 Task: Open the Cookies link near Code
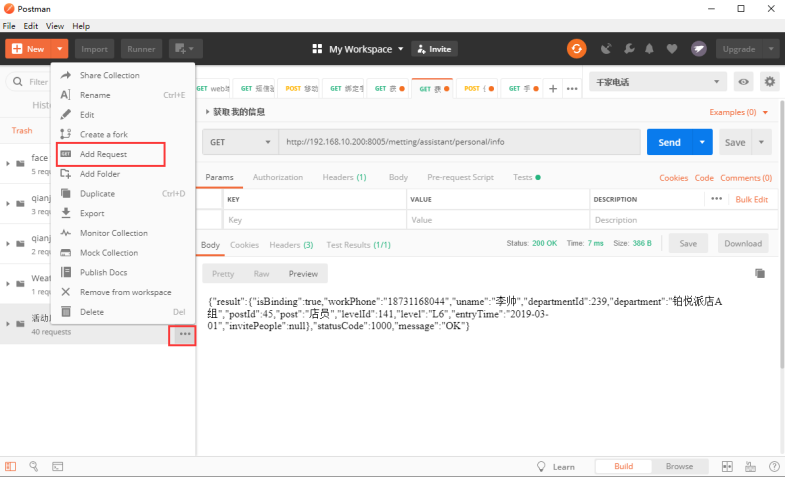click(x=673, y=178)
